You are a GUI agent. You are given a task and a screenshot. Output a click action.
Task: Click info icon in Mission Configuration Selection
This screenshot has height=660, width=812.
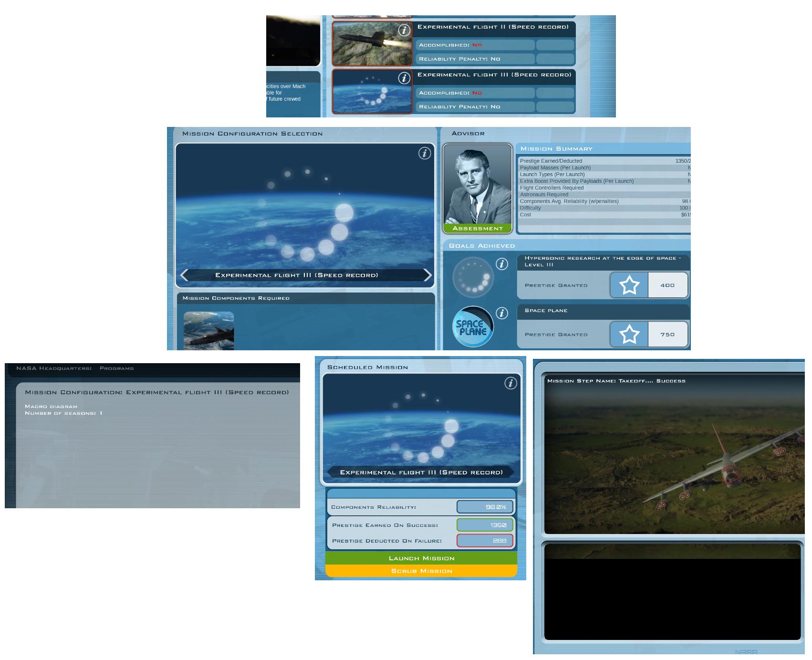425,153
